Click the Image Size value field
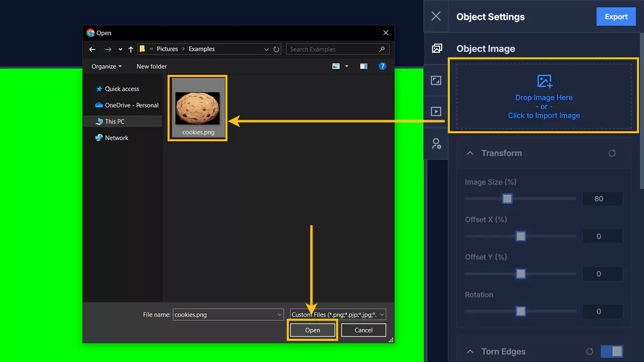Screen dimensions: 644x362 [602, 199]
